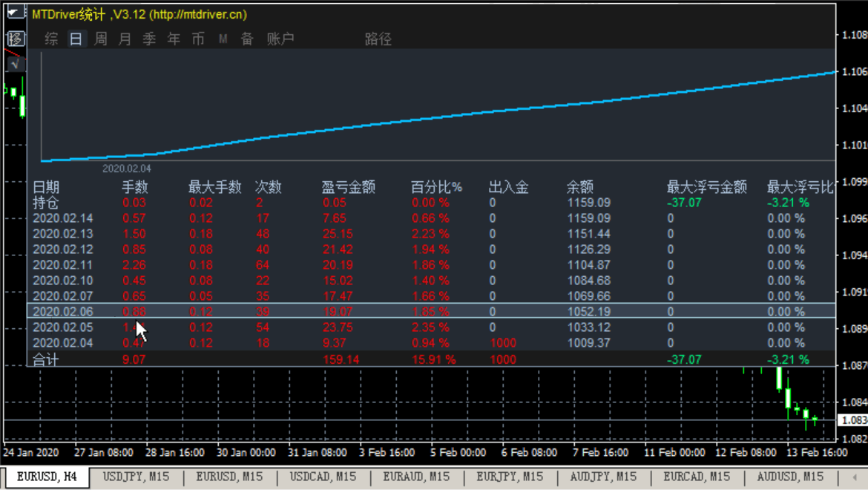Screen dimensions: 868x490
Task: Select the 2020.02.05 row
Action: (431, 327)
